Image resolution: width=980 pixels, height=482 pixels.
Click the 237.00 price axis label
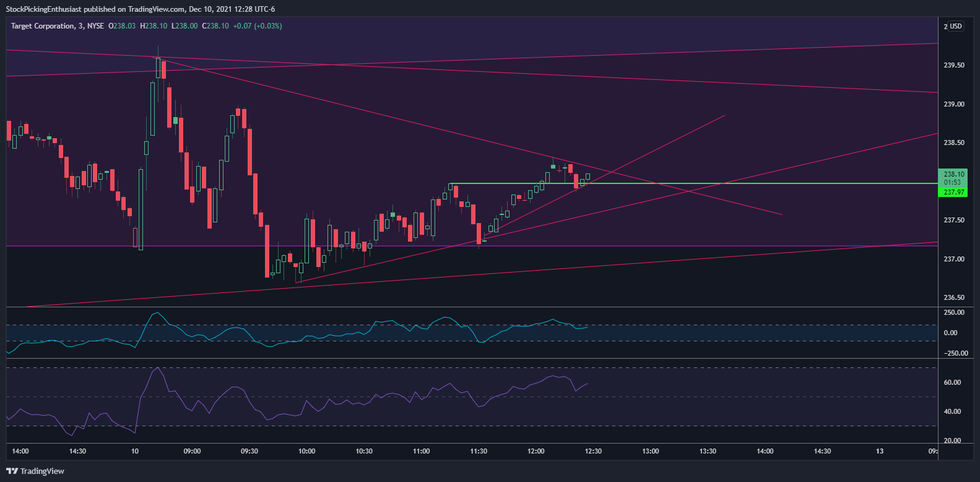(x=953, y=259)
